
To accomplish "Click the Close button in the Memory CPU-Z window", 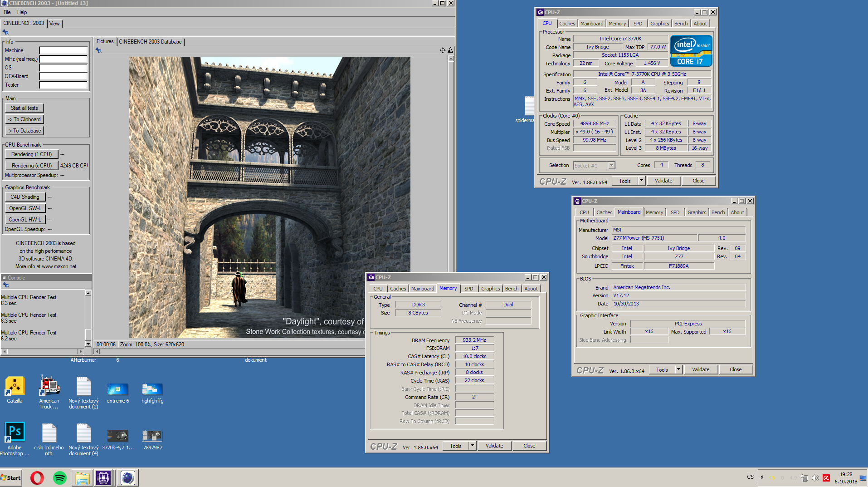I will coord(529,446).
